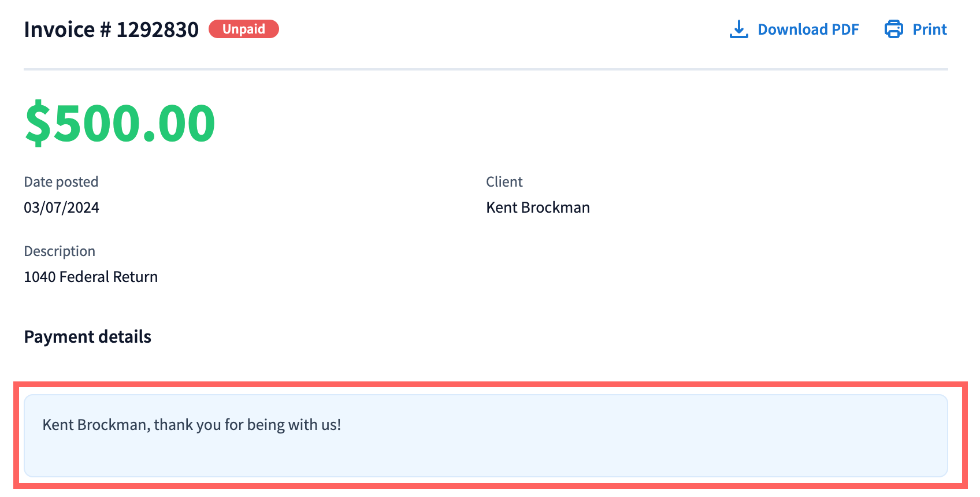The image size is (980, 497).
Task: Click the Date posted label
Action: pos(61,182)
